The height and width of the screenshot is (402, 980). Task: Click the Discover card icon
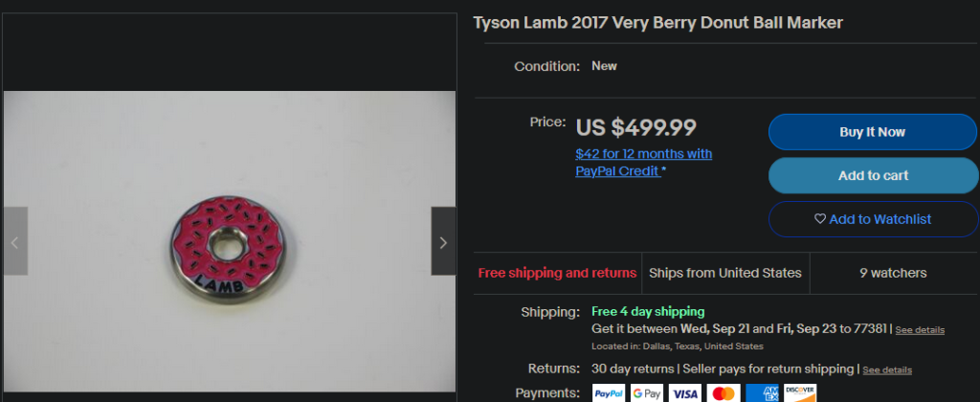(800, 392)
